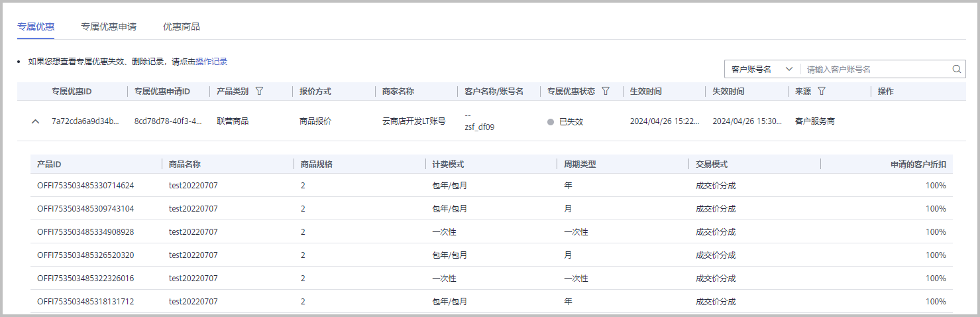
Task: Select the 专属优惠 tab
Action: click(36, 27)
